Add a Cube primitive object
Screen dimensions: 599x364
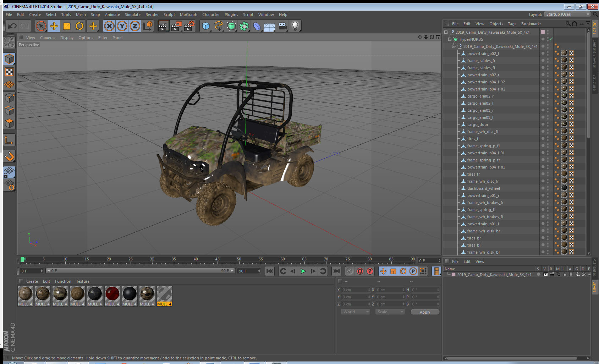click(206, 26)
